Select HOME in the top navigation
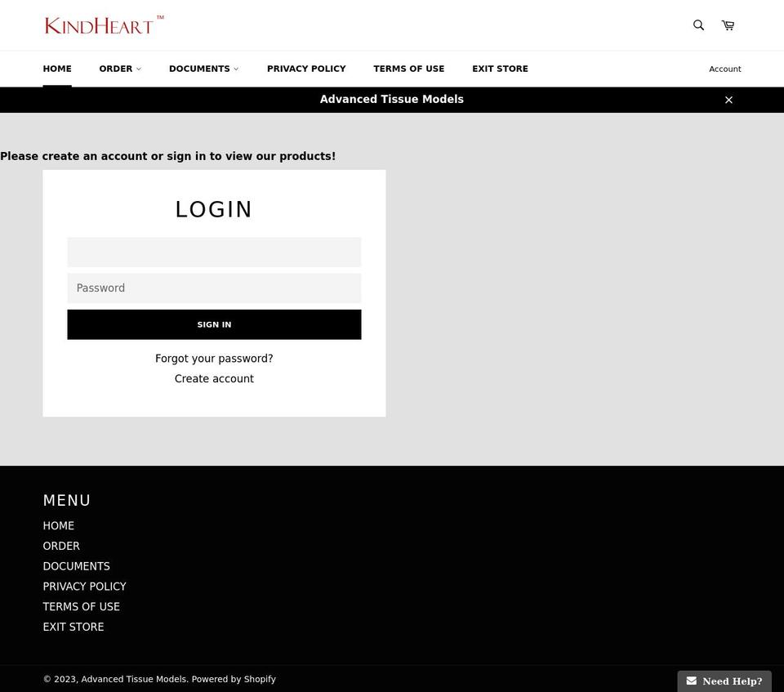 coord(56,69)
